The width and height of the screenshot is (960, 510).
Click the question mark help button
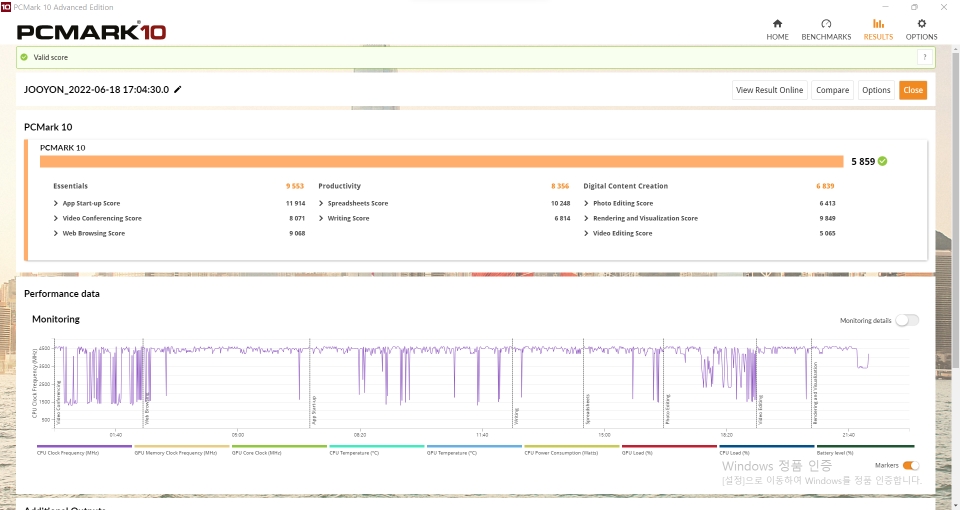pyautogui.click(x=924, y=57)
